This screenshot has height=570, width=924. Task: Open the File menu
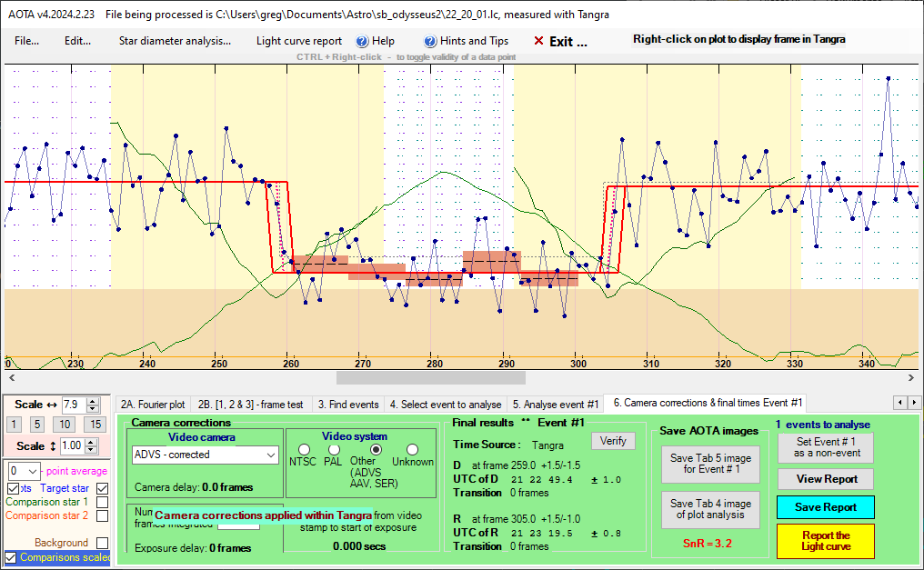pos(26,41)
